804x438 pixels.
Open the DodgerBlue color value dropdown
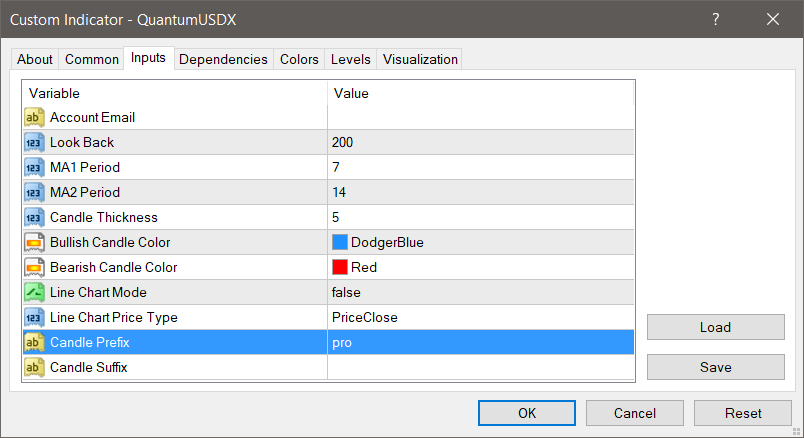point(480,242)
